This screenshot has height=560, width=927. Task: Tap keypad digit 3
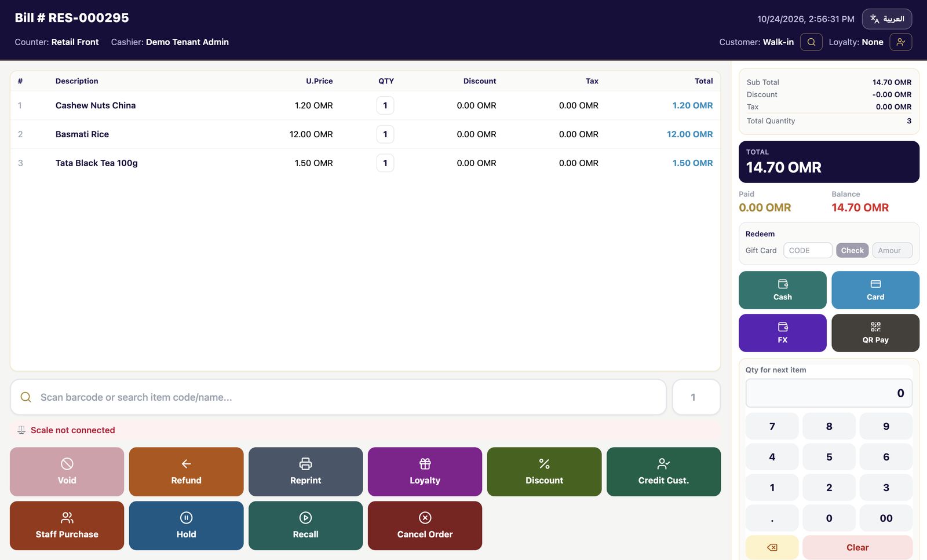coord(886,488)
